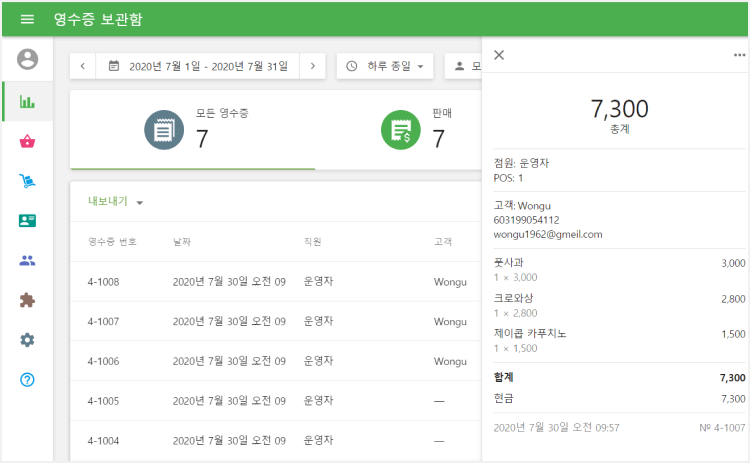Select the reports bar chart sidebar icon
Screen dimensions: 750x463
[x=27, y=101]
